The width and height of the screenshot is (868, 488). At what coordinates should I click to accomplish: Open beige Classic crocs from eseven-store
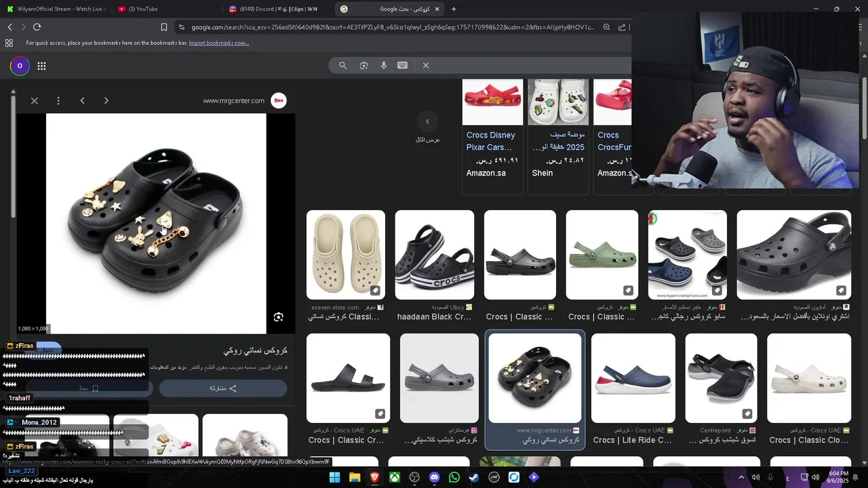[x=346, y=255]
